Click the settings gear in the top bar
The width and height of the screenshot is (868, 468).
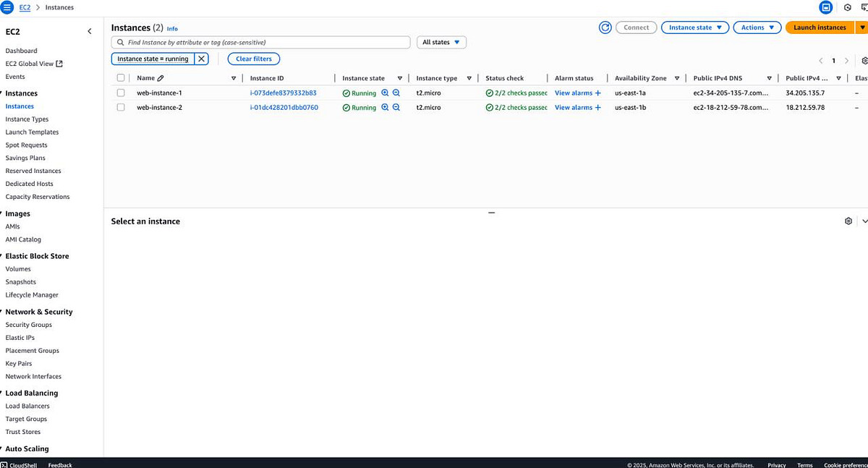(x=846, y=7)
